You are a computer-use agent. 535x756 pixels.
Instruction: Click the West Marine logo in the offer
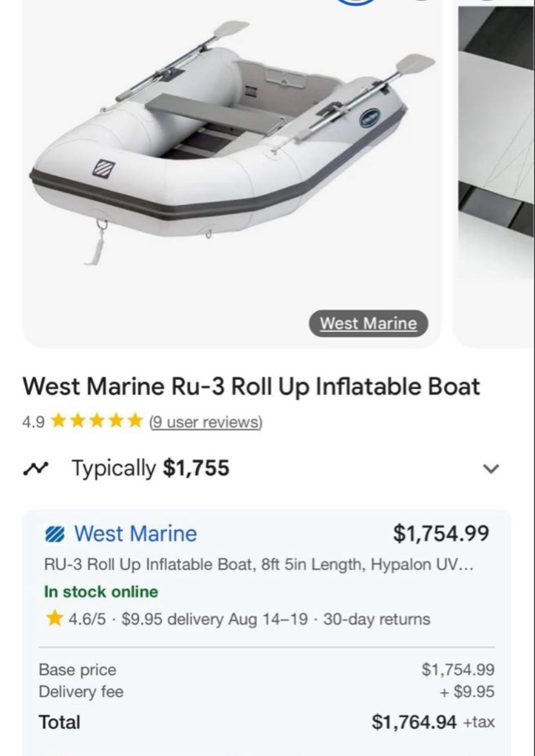(54, 534)
